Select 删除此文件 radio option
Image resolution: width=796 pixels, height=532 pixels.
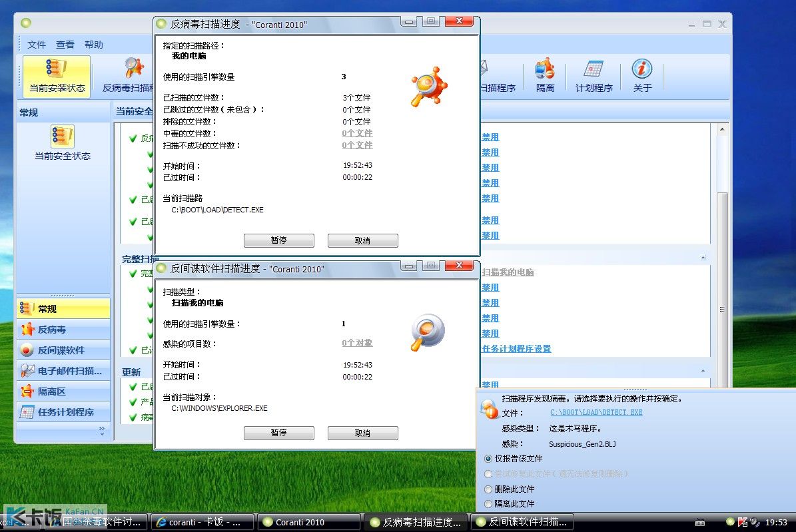[x=488, y=489]
